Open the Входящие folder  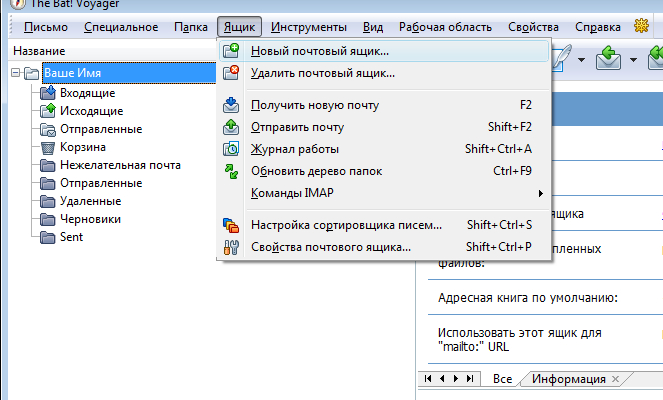click(88, 93)
